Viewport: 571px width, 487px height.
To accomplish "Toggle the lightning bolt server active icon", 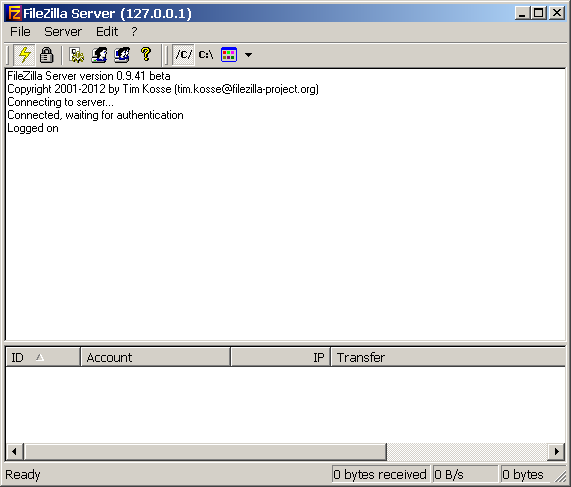I will pos(24,55).
